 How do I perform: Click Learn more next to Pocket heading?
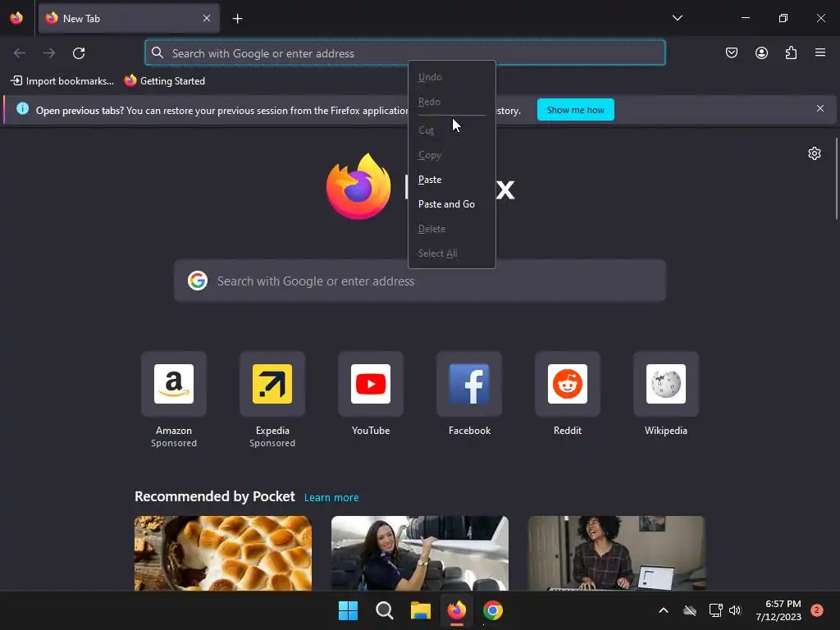pyautogui.click(x=331, y=498)
